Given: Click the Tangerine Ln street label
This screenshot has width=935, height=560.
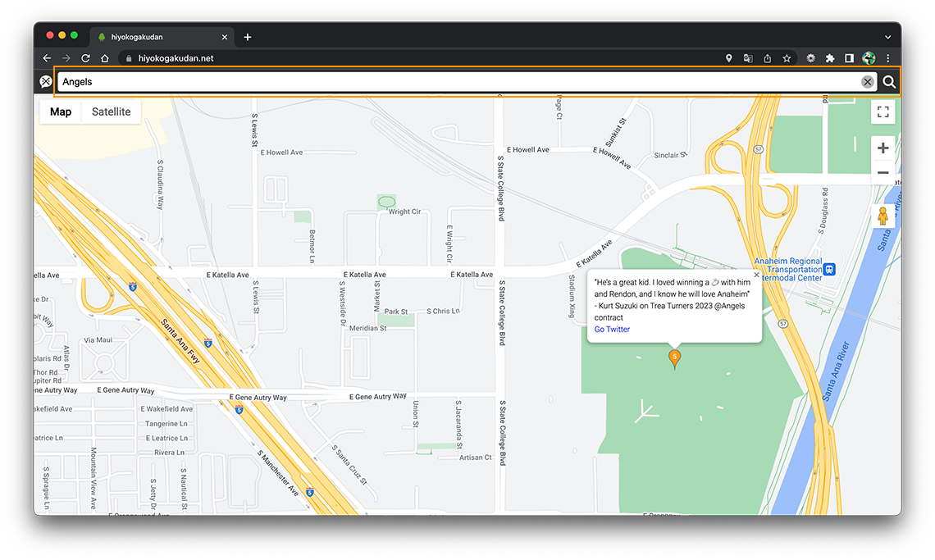Looking at the screenshot, I should (166, 423).
